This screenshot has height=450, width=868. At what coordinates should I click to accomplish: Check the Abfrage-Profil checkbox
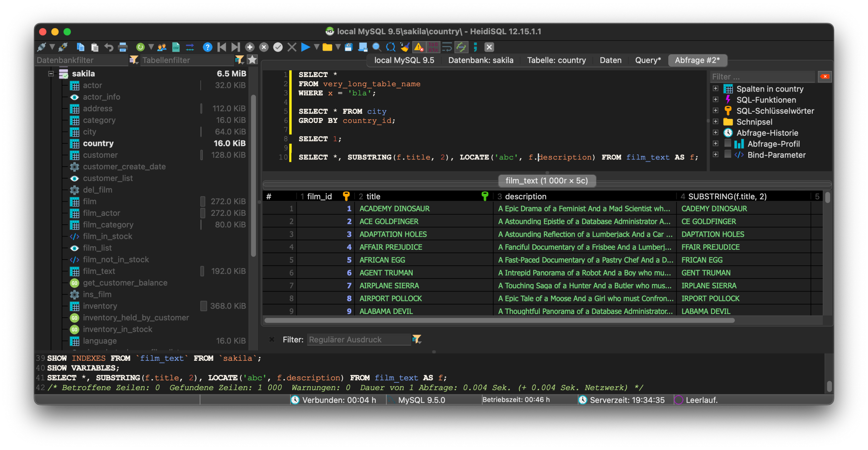click(728, 144)
